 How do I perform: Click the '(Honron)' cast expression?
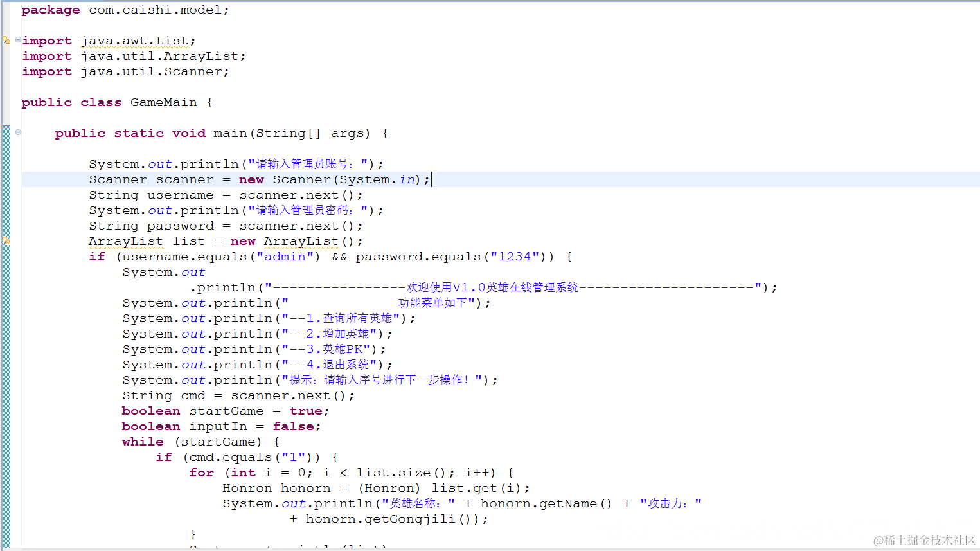389,489
